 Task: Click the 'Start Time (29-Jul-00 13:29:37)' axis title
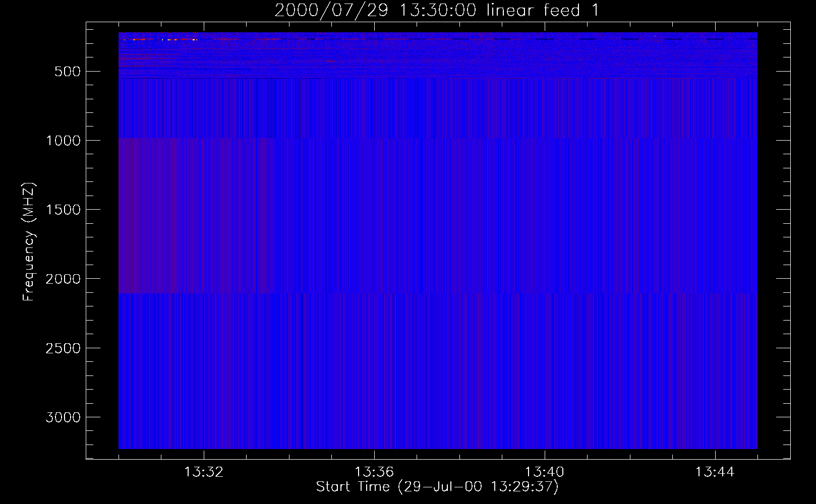[x=437, y=487]
